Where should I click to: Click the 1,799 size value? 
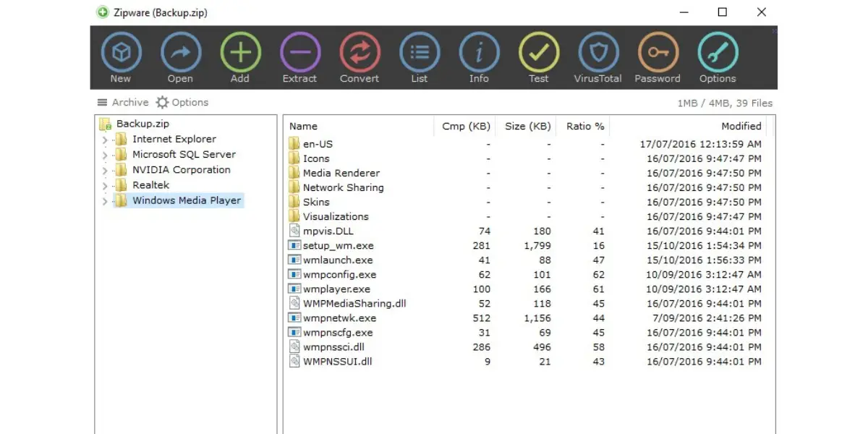(537, 245)
